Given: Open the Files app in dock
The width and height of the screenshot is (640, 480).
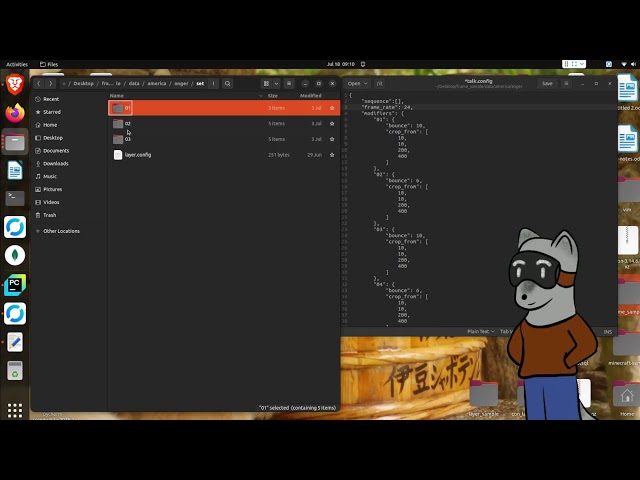Looking at the screenshot, I should 15,142.
